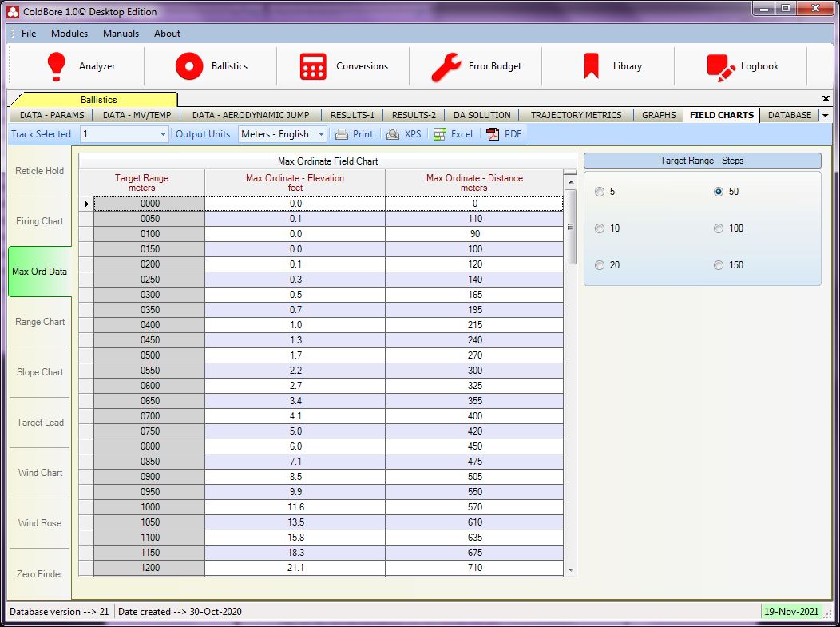Click the 0850 target range cell
The width and height of the screenshot is (840, 627).
point(149,462)
